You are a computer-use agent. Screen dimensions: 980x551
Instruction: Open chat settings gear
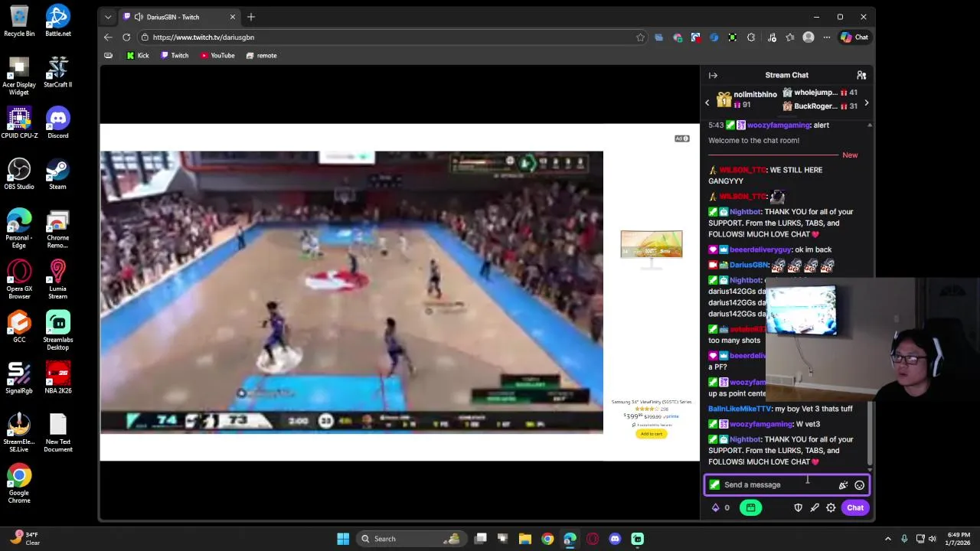coord(831,507)
